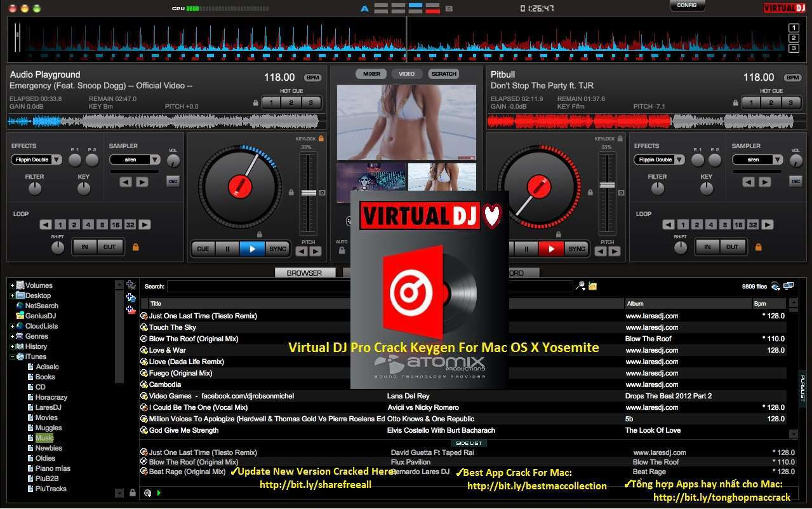
Task: Switch to the VIDEO panel tab
Action: (407, 74)
